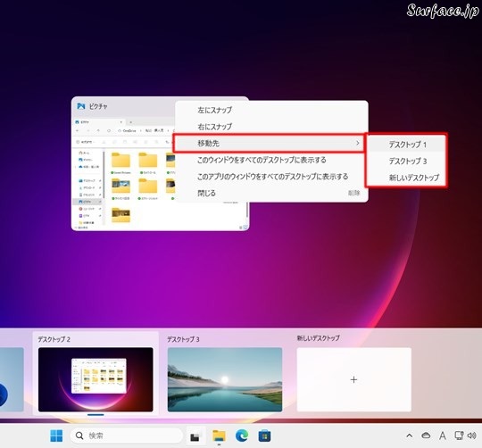Screen dimensions: 482x448
Task: Click the 検索 search box on taskbar
Action: (126, 436)
